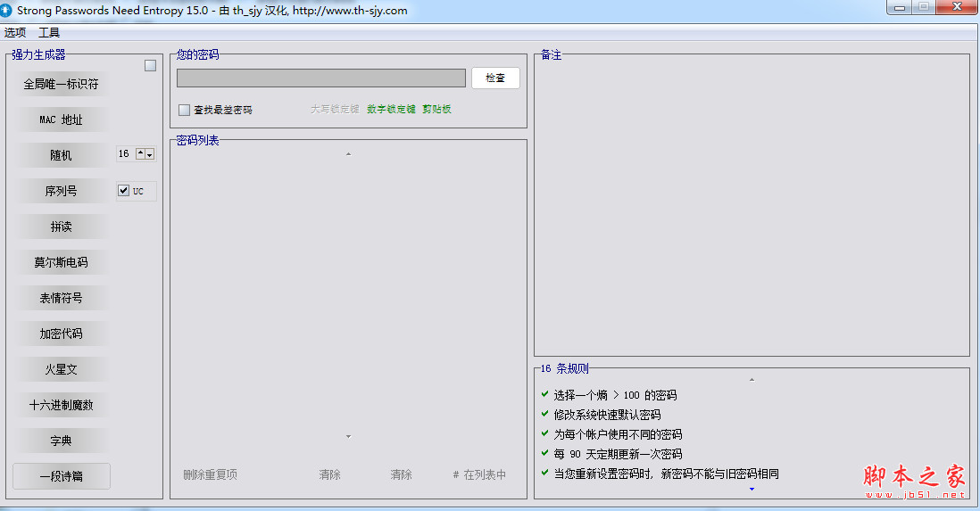Select rule 修改系统快速默认密码
Image resolution: width=980 pixels, height=511 pixels.
(607, 415)
